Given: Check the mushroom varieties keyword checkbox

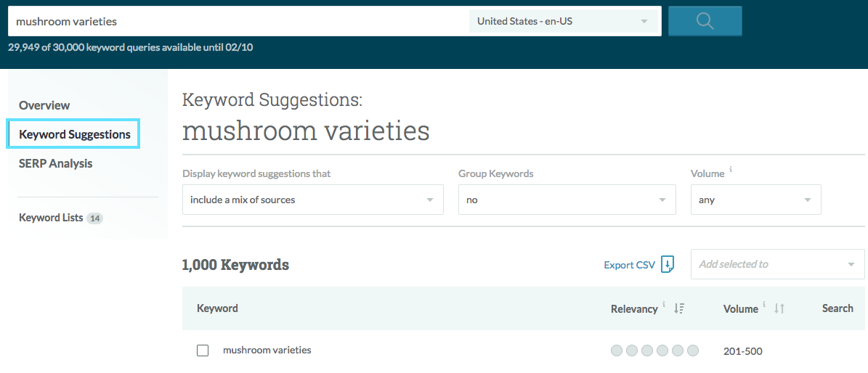Looking at the screenshot, I should 203,351.
